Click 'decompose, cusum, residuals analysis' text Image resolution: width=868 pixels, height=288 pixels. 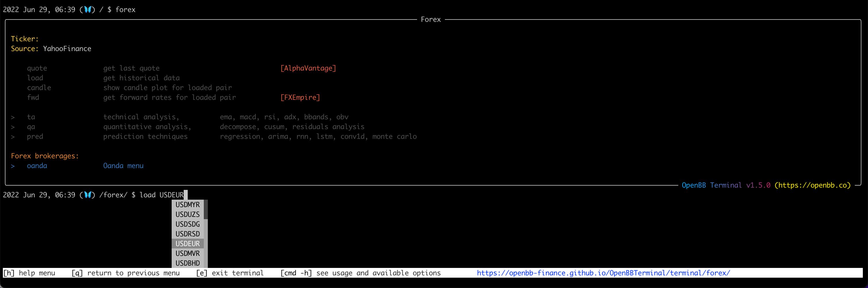tap(292, 127)
